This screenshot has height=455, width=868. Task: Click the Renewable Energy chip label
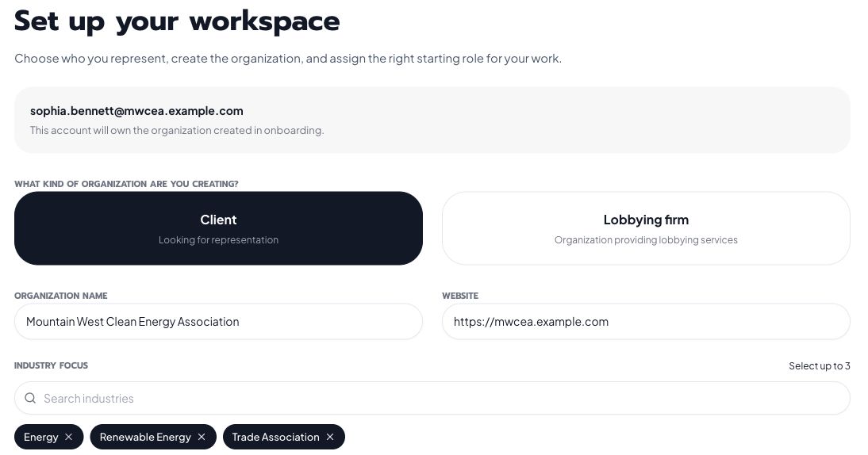(x=145, y=437)
